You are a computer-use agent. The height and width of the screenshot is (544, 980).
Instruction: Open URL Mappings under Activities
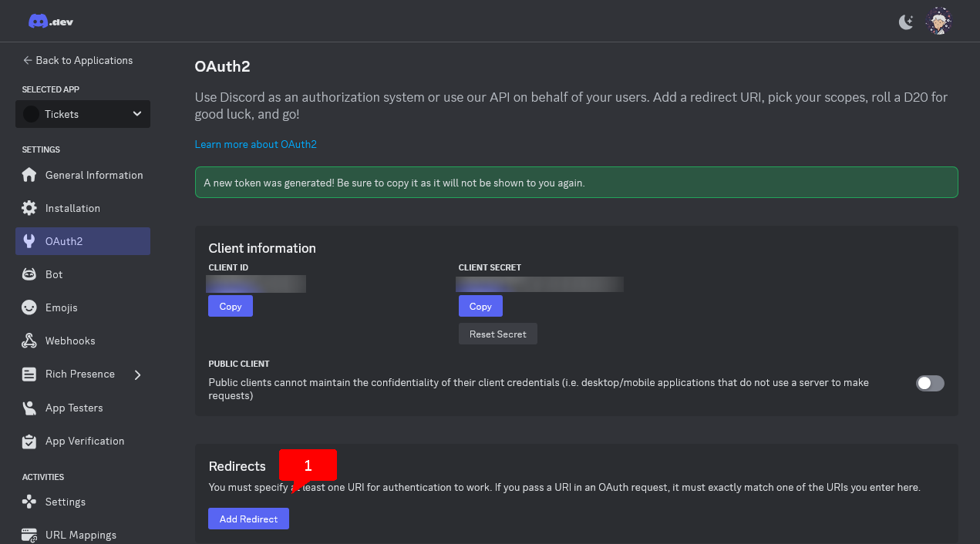(79, 535)
